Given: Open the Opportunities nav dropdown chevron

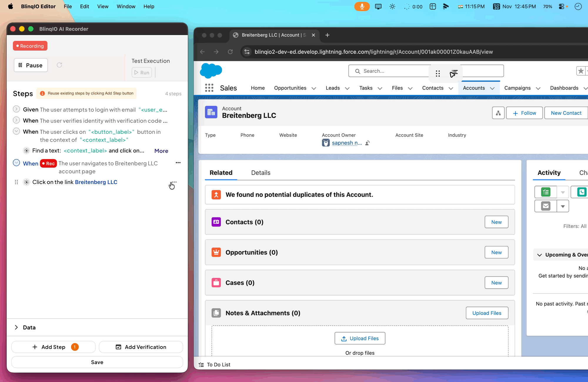Looking at the screenshot, I should click(x=314, y=88).
